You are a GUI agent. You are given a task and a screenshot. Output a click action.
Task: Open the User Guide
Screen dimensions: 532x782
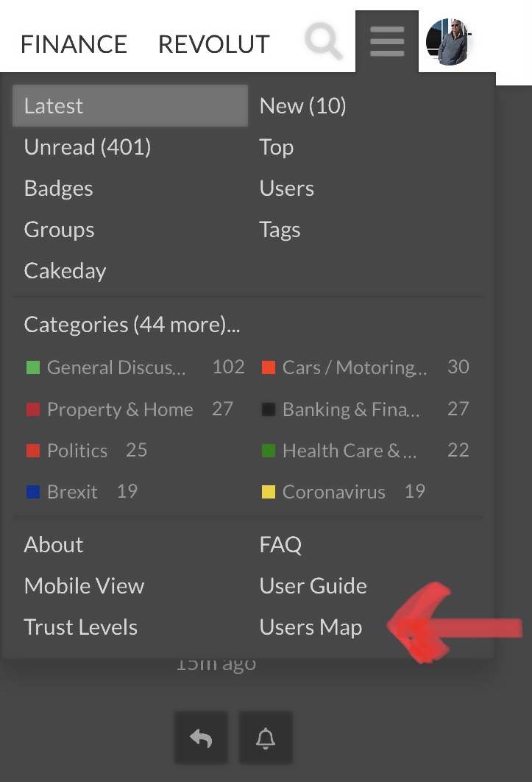[x=313, y=586]
